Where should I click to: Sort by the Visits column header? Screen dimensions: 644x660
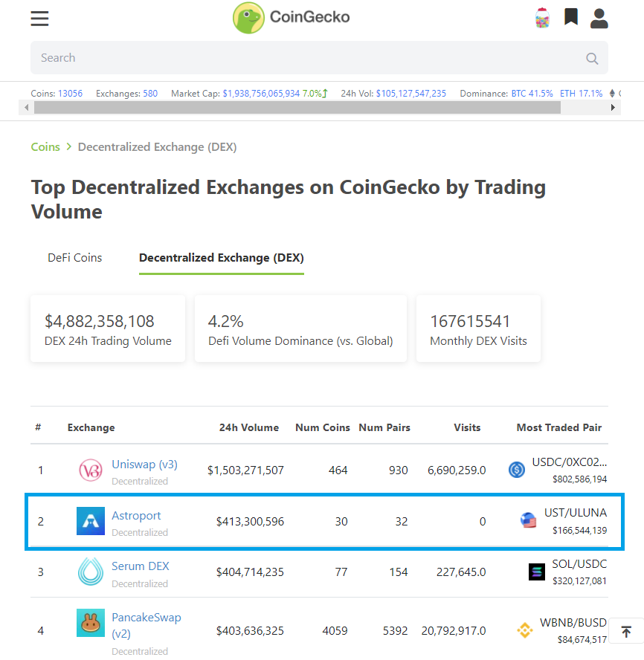click(x=467, y=427)
